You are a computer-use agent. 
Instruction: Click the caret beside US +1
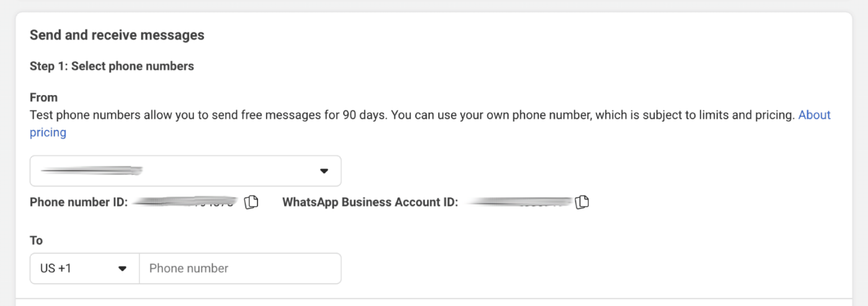122,269
